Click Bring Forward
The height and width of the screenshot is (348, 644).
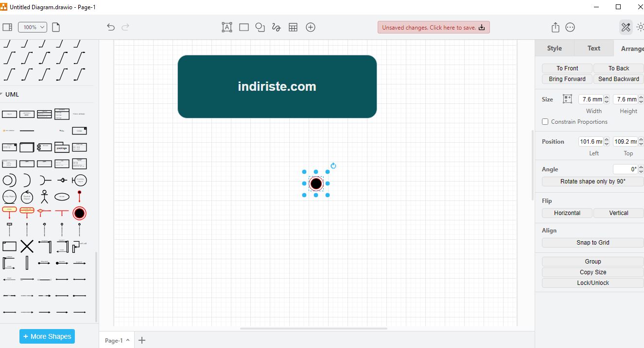tap(567, 79)
